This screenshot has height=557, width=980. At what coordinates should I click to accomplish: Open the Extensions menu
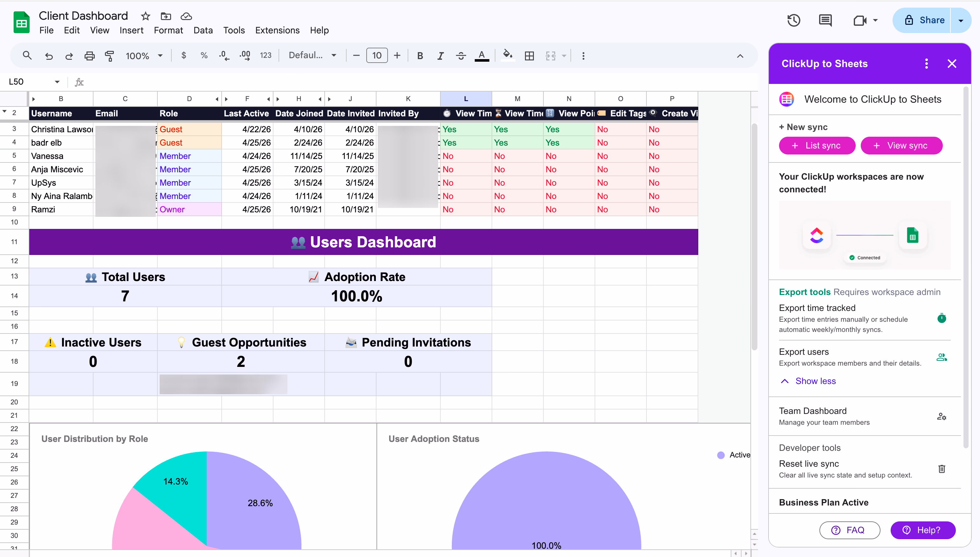[277, 30]
